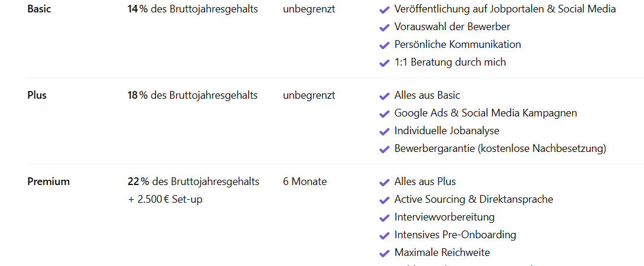This screenshot has height=266, width=644.
Task: Select the Premium plan name
Action: click(48, 181)
